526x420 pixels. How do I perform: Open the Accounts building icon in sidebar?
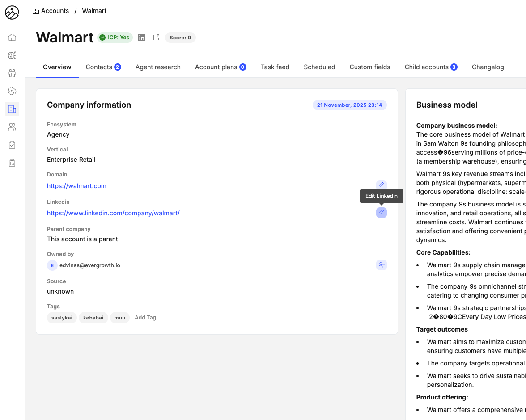click(12, 109)
